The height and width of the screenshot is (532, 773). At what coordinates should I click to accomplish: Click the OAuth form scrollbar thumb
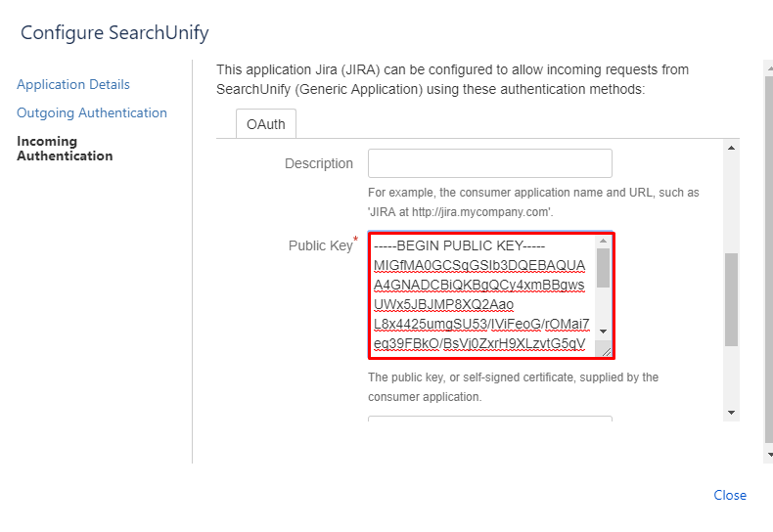731,299
